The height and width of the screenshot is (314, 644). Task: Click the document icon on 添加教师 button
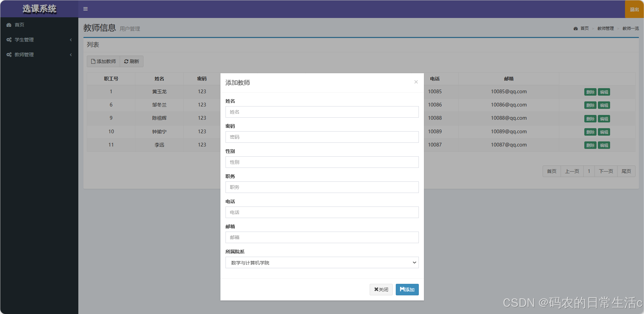coord(93,61)
